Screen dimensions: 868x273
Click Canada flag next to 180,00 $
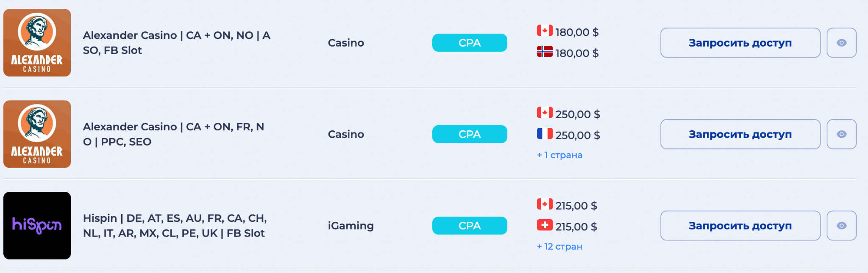point(545,30)
